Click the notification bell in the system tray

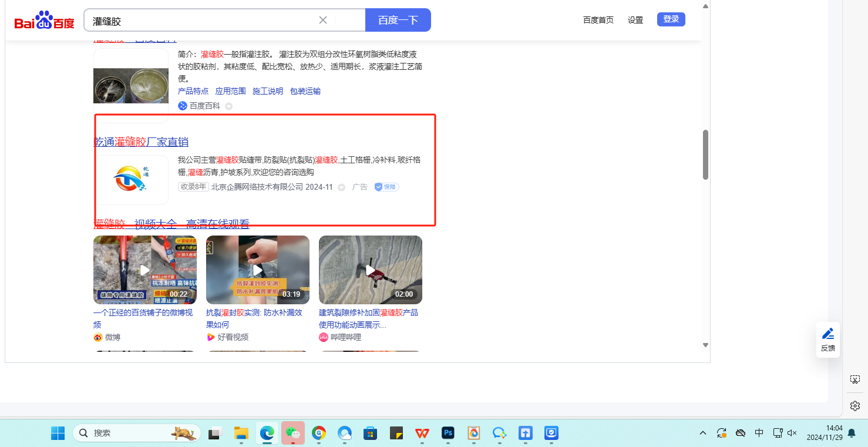click(852, 433)
